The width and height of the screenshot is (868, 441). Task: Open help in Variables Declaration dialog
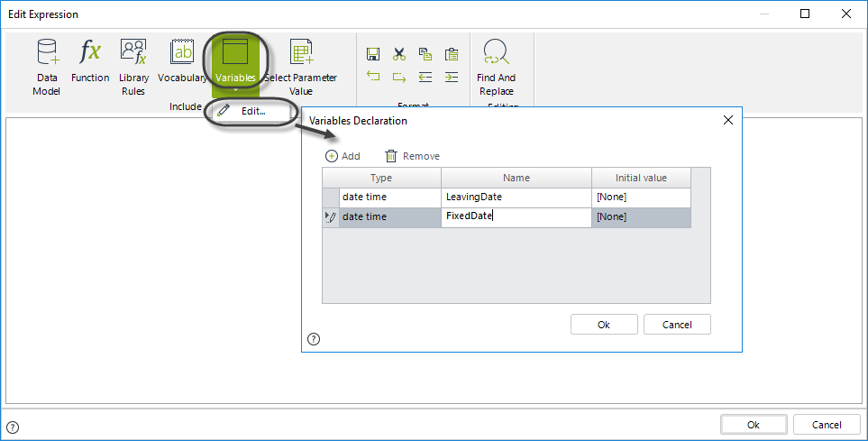[314, 339]
